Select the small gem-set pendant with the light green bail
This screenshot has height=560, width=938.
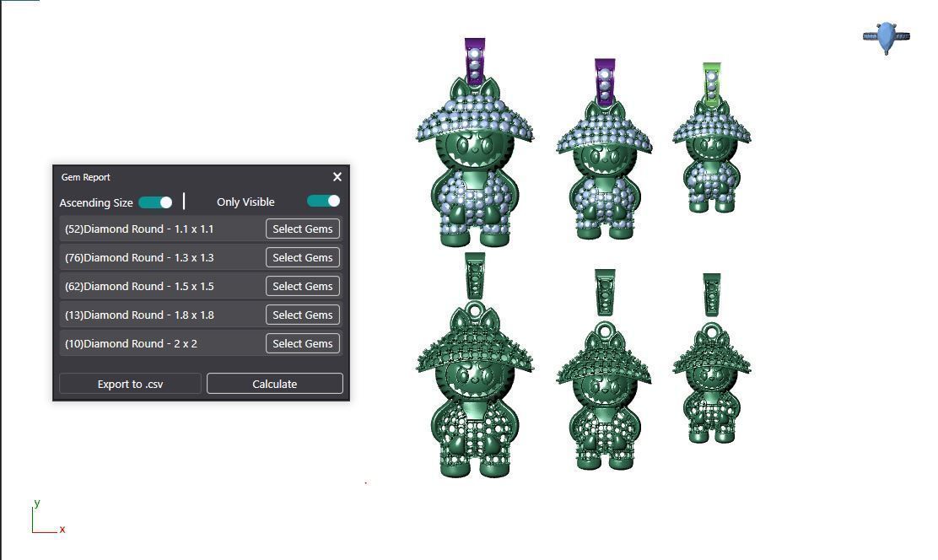[x=711, y=137]
